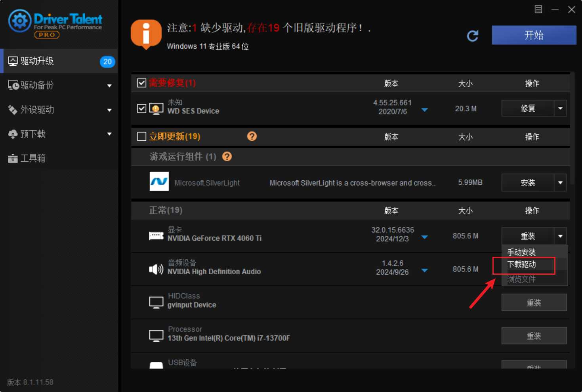Open the 修复 button dropdown arrow

click(x=560, y=108)
